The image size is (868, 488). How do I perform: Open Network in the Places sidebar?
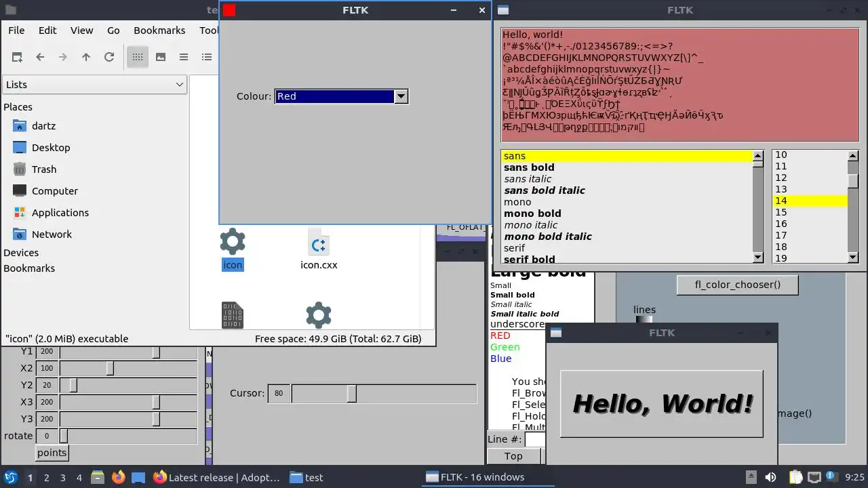click(x=52, y=234)
